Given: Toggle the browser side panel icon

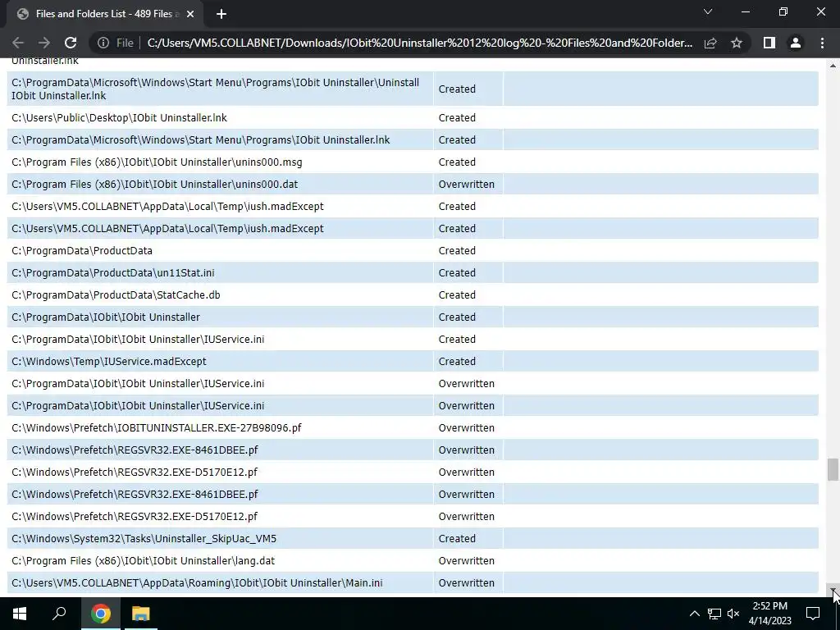Looking at the screenshot, I should coord(769,43).
